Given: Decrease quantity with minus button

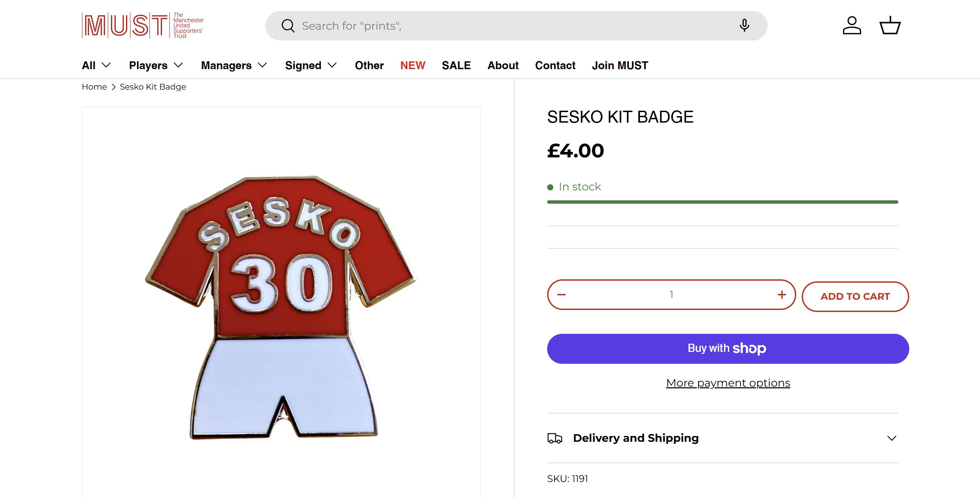Looking at the screenshot, I should pyautogui.click(x=561, y=295).
